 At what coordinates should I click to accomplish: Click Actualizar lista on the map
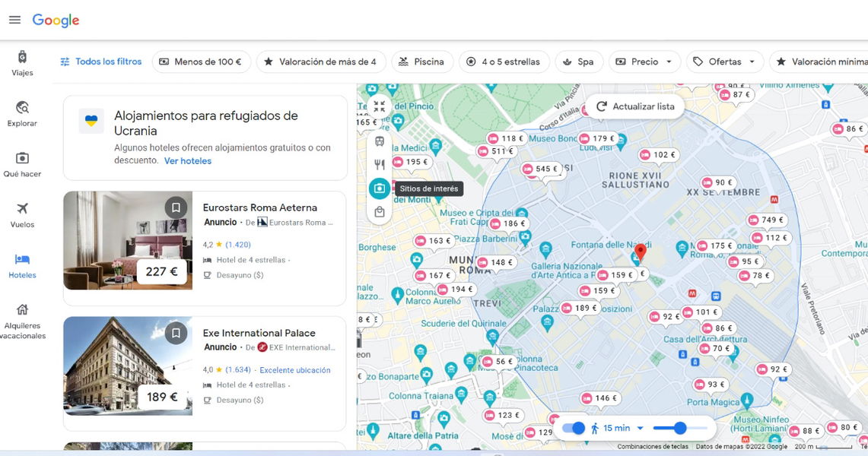[635, 106]
